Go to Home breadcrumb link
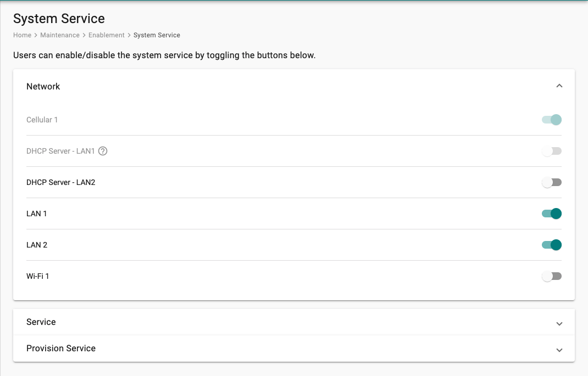This screenshot has width=588, height=376. [22, 35]
